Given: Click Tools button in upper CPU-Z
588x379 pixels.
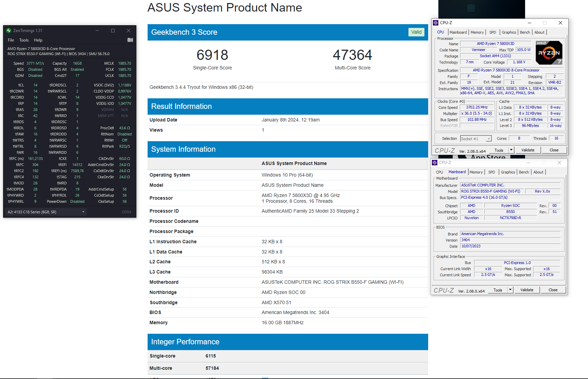Looking at the screenshot, I should 499,150.
